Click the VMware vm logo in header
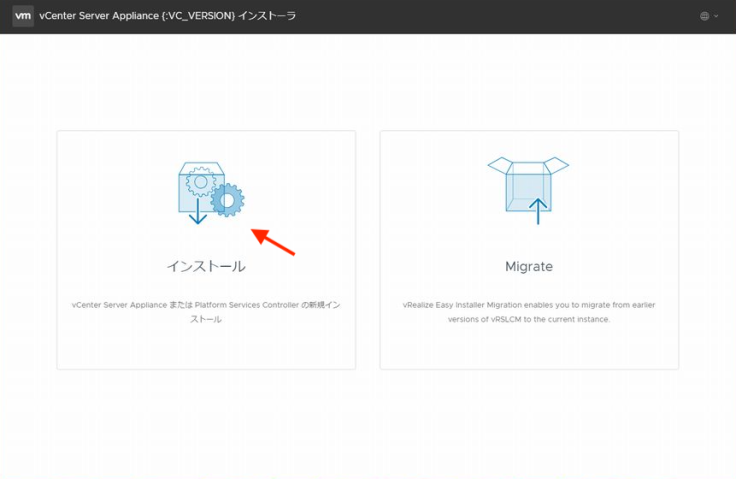 (x=23, y=16)
